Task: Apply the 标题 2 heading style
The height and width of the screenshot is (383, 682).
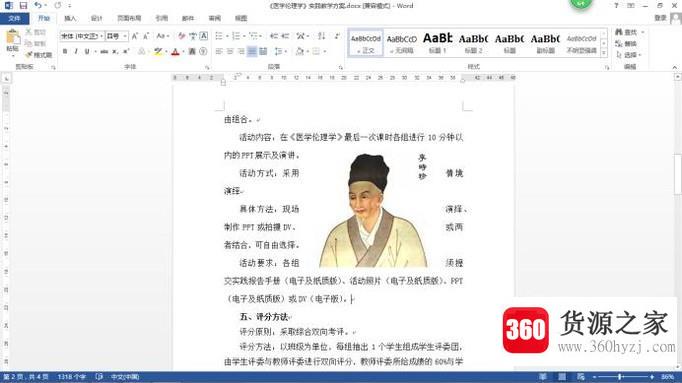Action: click(474, 43)
